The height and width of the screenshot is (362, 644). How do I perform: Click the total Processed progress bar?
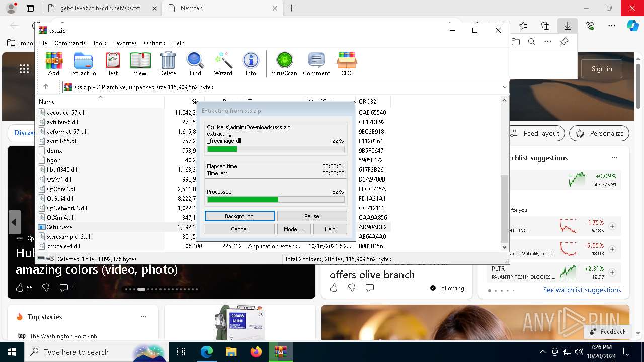click(276, 200)
